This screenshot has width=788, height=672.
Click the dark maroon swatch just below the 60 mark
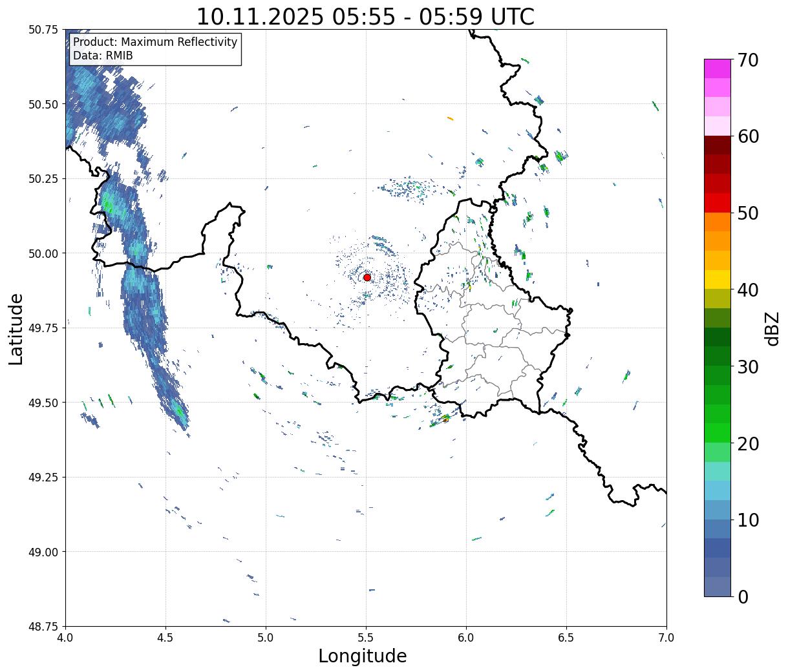coord(718,145)
